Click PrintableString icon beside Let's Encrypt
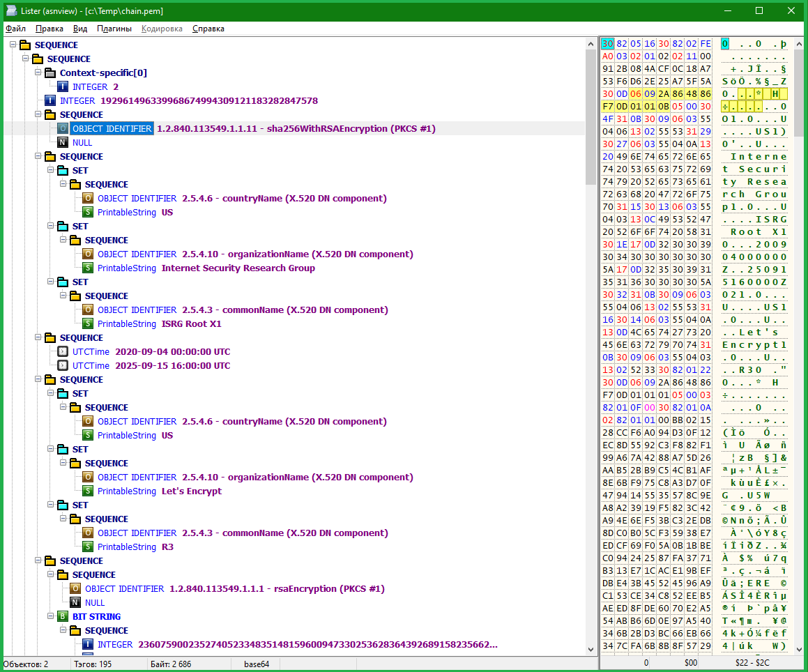This screenshot has height=672, width=808. (88, 491)
